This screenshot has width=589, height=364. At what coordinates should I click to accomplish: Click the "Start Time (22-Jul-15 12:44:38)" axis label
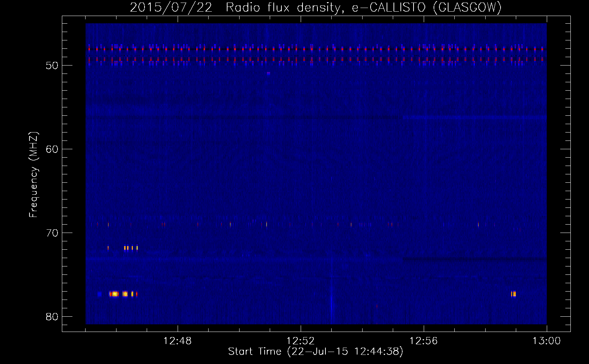[x=316, y=352]
